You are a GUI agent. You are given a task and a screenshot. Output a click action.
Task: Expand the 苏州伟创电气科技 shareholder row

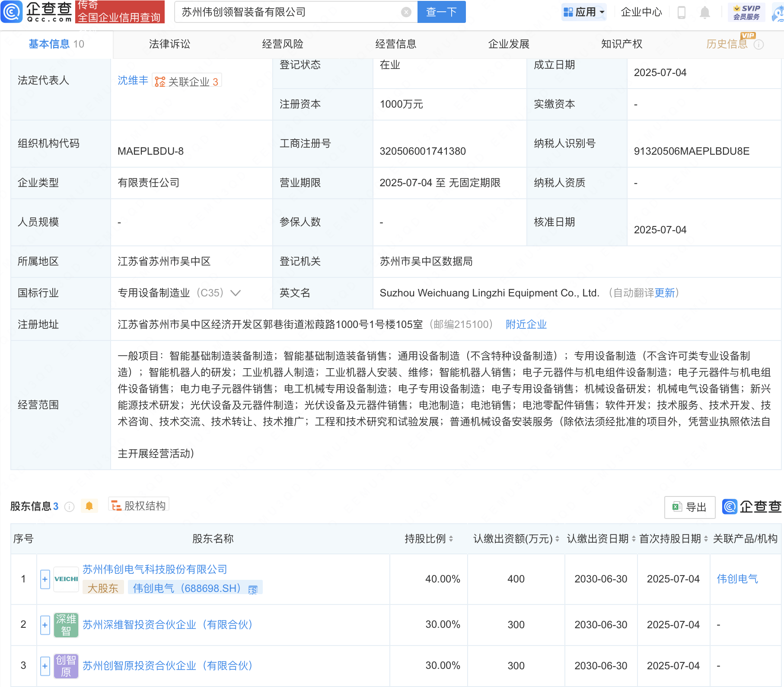click(45, 579)
